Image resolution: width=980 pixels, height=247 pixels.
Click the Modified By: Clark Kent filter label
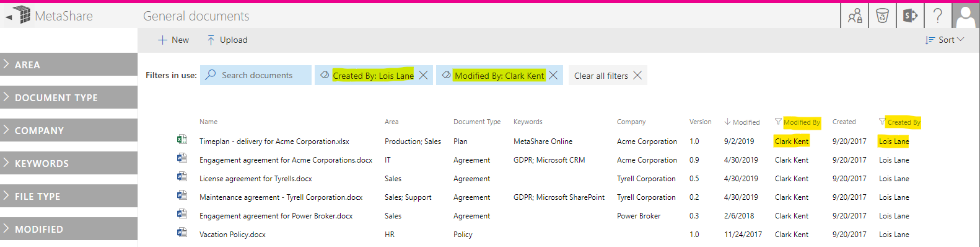point(499,76)
